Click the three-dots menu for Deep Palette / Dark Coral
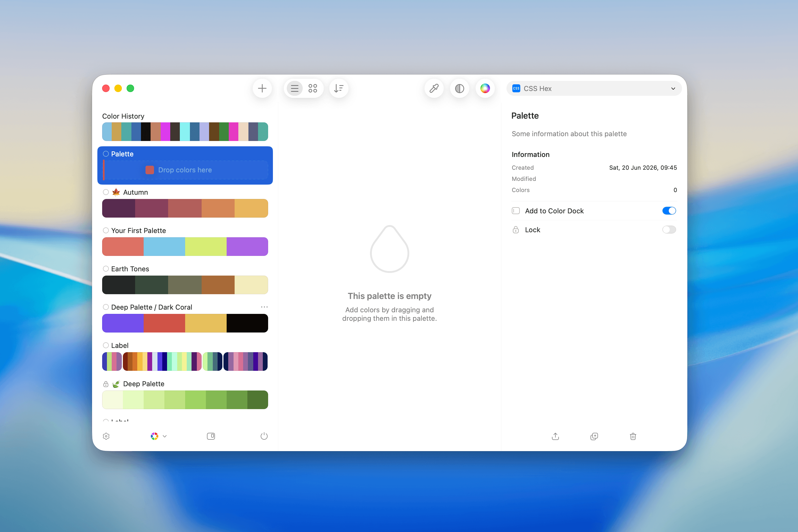Viewport: 798px width, 532px height. pos(264,307)
